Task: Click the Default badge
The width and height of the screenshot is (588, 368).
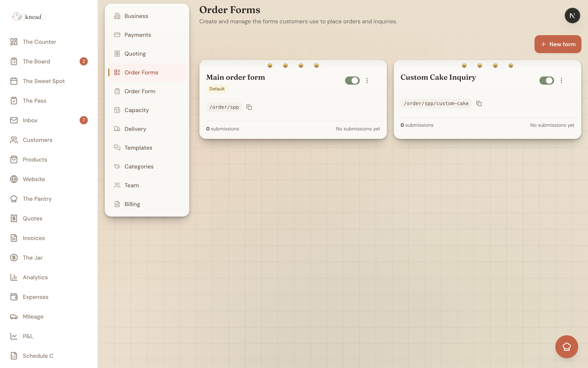Action: (x=217, y=89)
